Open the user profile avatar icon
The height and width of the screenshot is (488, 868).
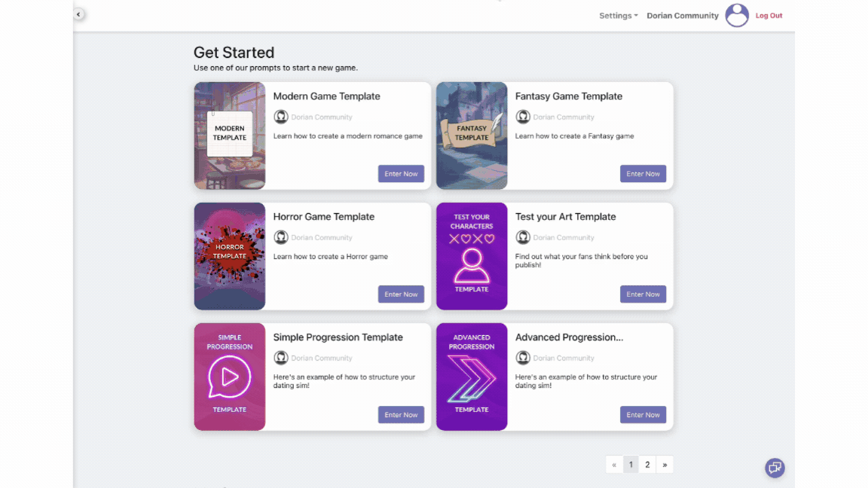click(737, 16)
